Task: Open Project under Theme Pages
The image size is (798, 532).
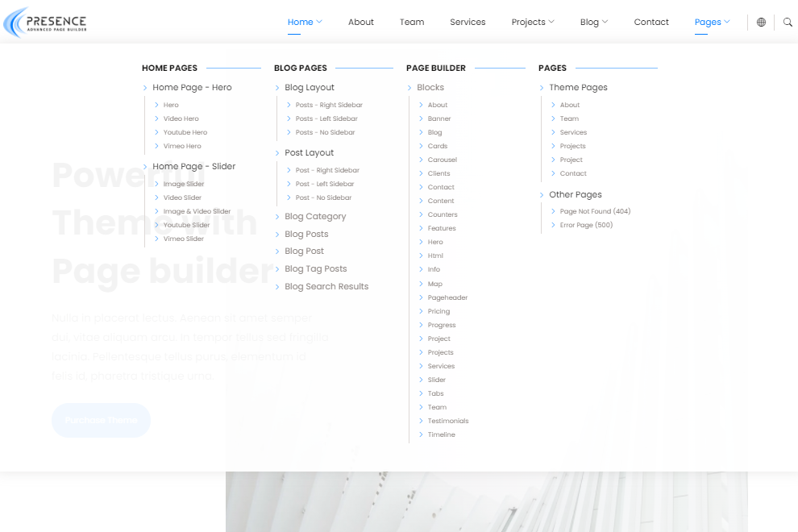Action: (571, 160)
